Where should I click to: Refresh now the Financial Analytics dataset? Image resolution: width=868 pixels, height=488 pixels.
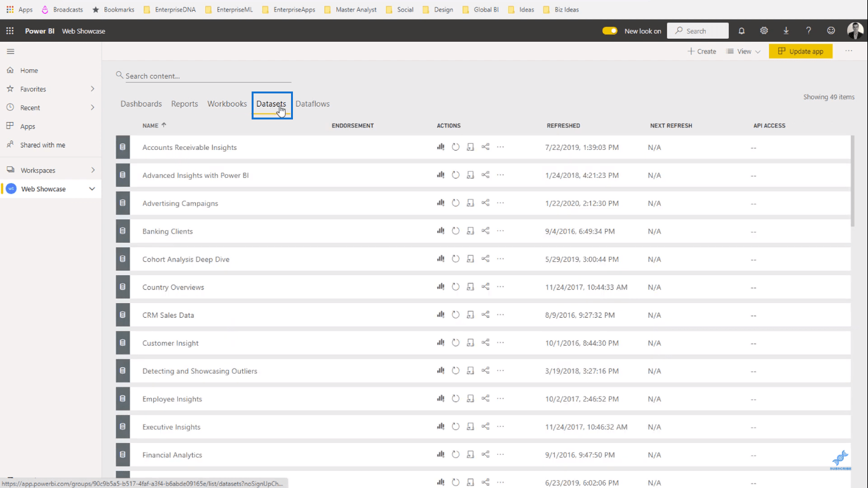click(x=456, y=455)
